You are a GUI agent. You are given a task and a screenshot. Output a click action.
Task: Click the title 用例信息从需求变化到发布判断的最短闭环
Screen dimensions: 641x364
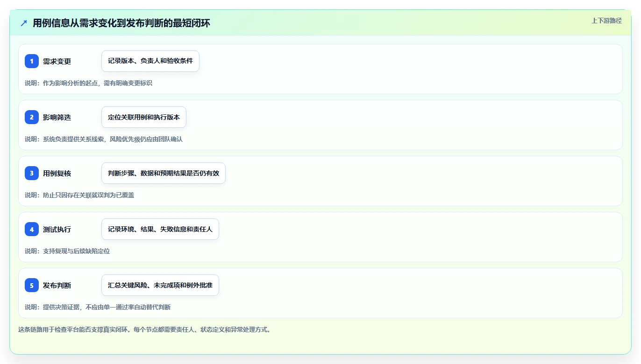pyautogui.click(x=121, y=23)
